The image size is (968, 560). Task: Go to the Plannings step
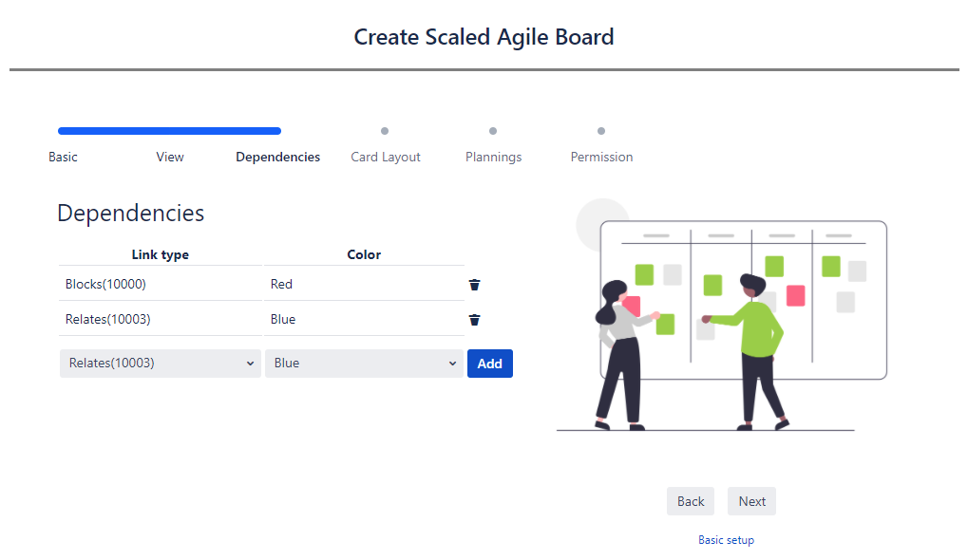point(493,158)
